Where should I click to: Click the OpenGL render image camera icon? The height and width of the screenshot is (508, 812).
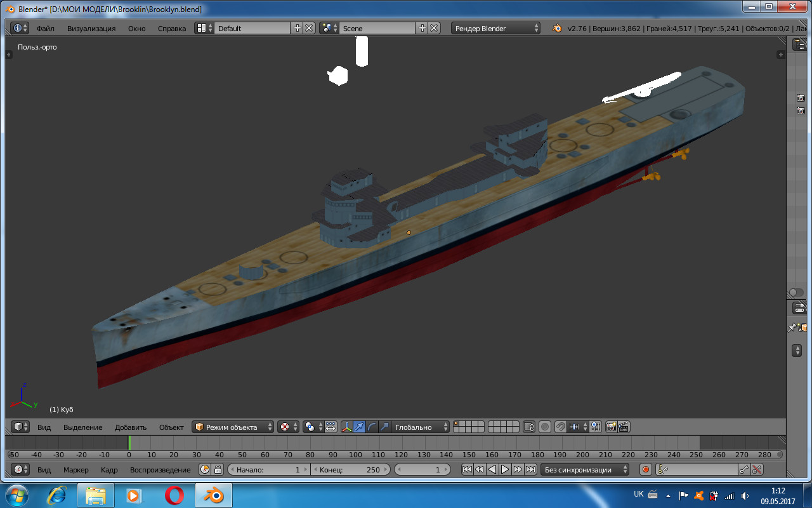(612, 427)
